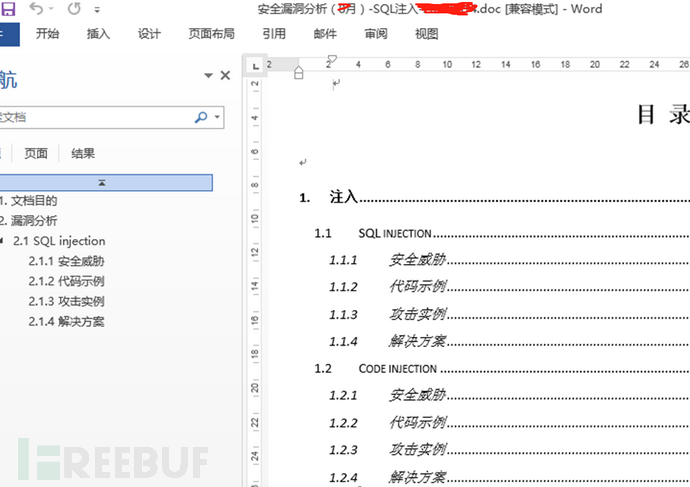The height and width of the screenshot is (487, 690).
Task: Switch to the 审阅 ribbon tab
Action: click(375, 34)
